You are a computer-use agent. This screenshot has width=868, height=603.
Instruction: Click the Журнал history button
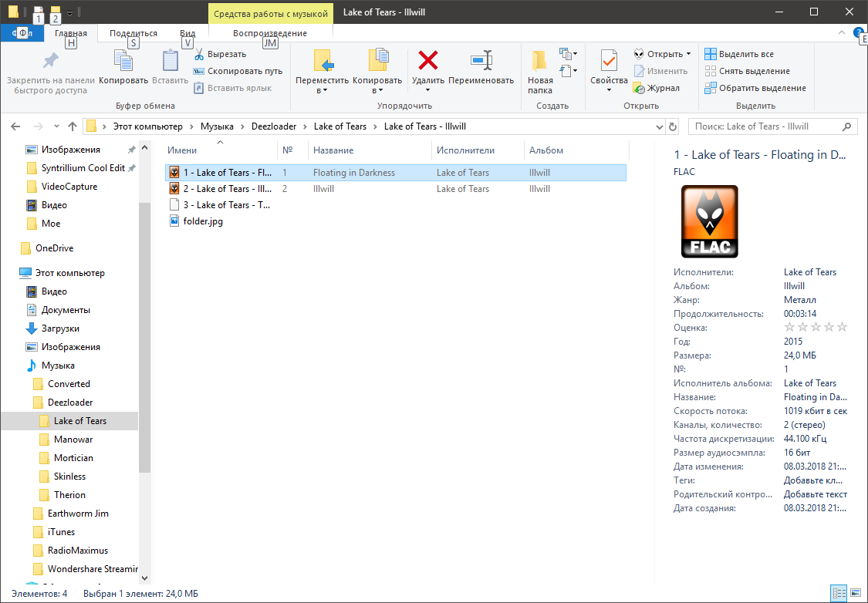pos(657,88)
